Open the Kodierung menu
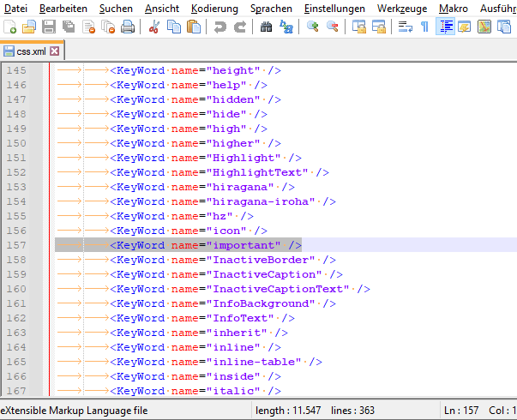 214,8
